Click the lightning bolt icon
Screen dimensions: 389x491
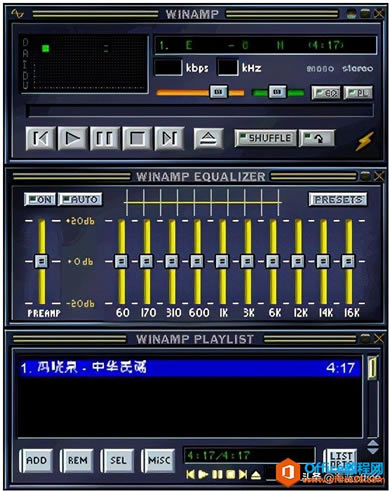[365, 141]
